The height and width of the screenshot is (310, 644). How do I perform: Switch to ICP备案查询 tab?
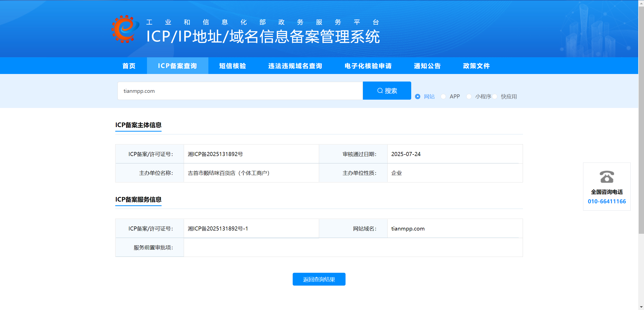click(x=177, y=66)
